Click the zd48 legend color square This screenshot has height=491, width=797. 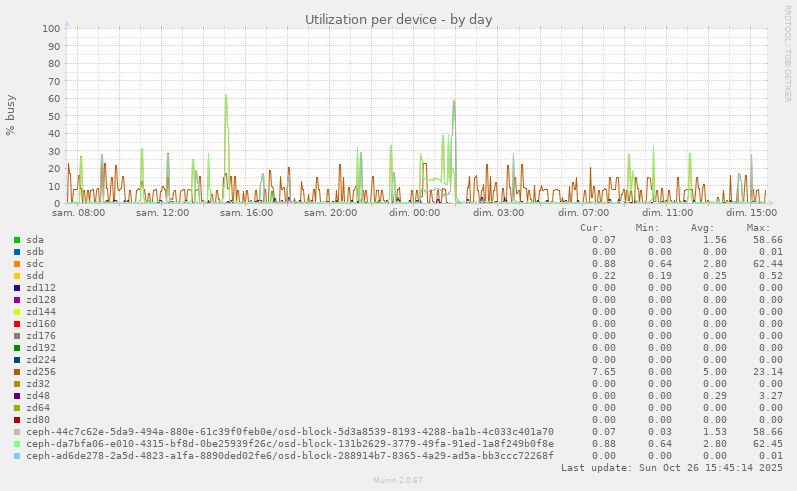pyautogui.click(x=17, y=396)
